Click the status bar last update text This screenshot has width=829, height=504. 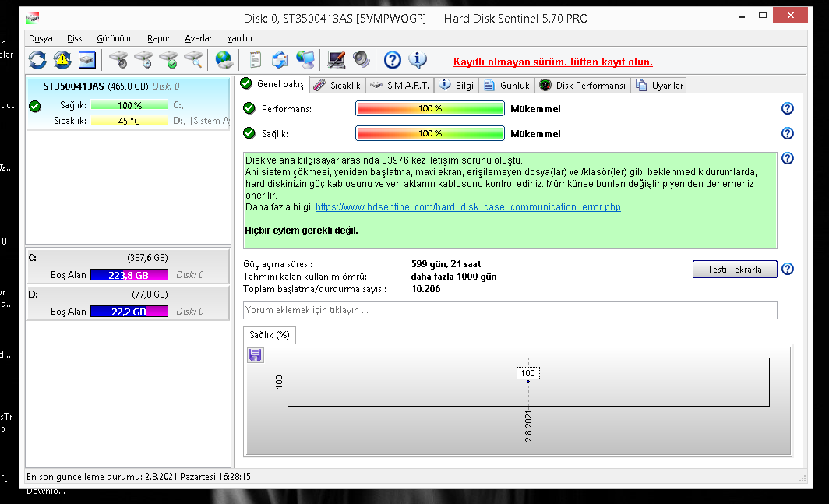click(x=139, y=477)
